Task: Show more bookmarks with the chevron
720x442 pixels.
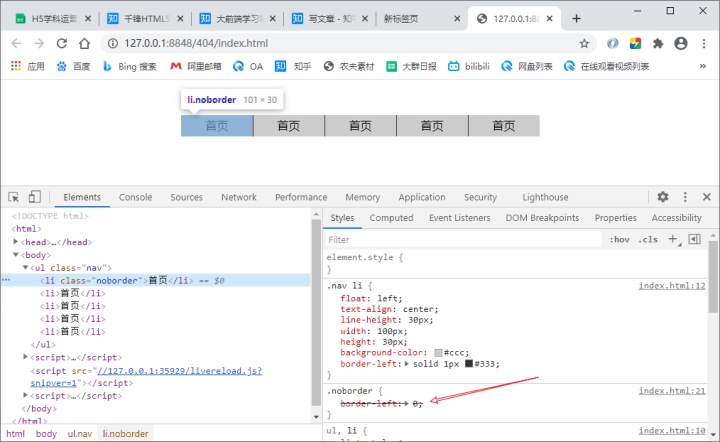Action: [703, 66]
